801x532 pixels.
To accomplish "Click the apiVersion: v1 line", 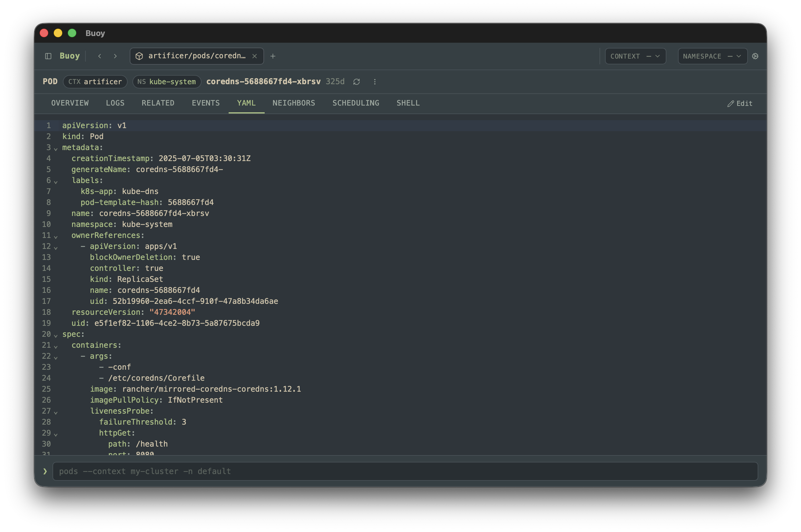I will pos(94,126).
